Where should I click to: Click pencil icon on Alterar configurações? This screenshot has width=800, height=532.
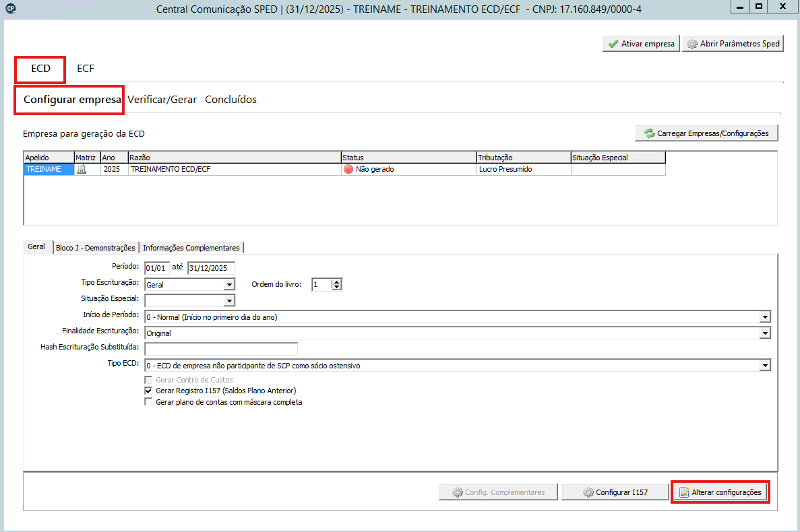coord(684,492)
